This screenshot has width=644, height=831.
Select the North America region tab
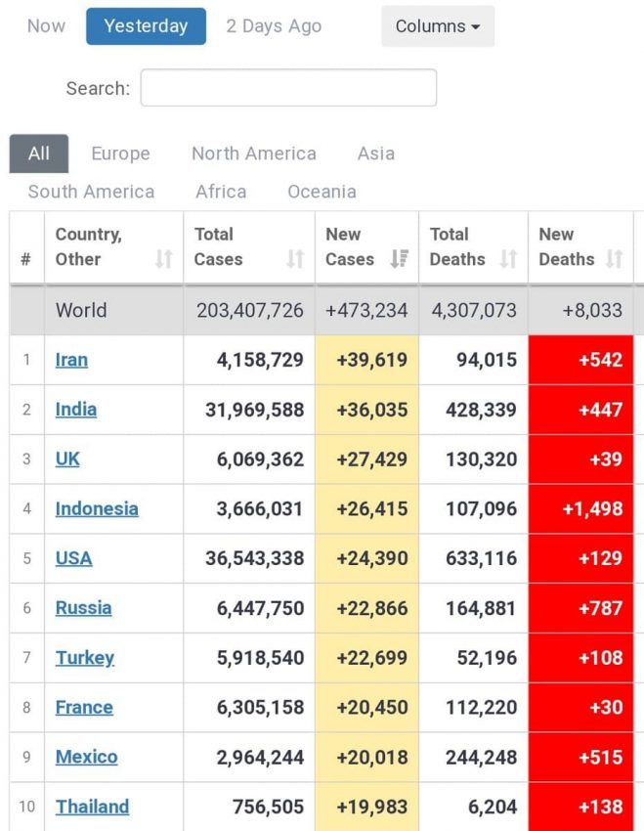(x=253, y=153)
